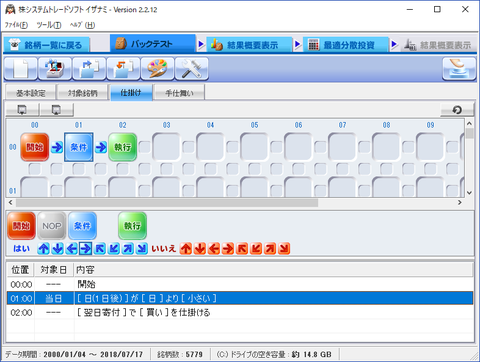This screenshot has width=480, height=362.
Task: Open the ファイル(F) menu
Action: pos(16,25)
